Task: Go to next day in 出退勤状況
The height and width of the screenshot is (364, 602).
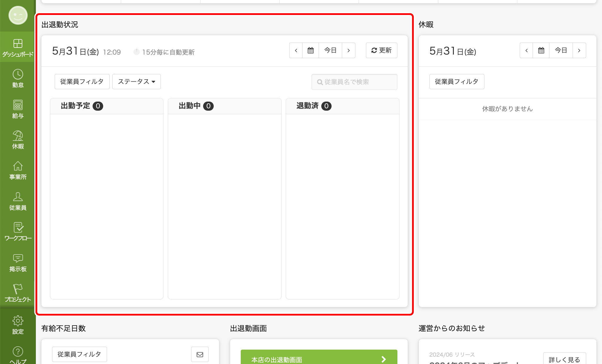Action: (x=349, y=50)
